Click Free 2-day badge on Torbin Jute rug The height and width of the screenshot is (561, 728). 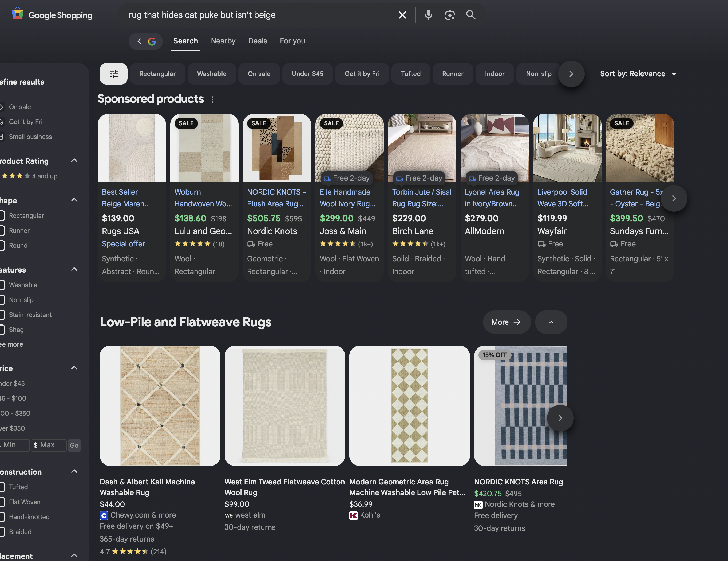419,178
